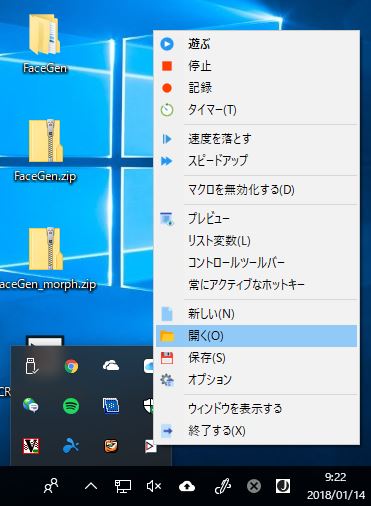Screen dimensions: 371x506
Task: Select FaceGen.zip archive on desktop
Action: tap(45, 150)
